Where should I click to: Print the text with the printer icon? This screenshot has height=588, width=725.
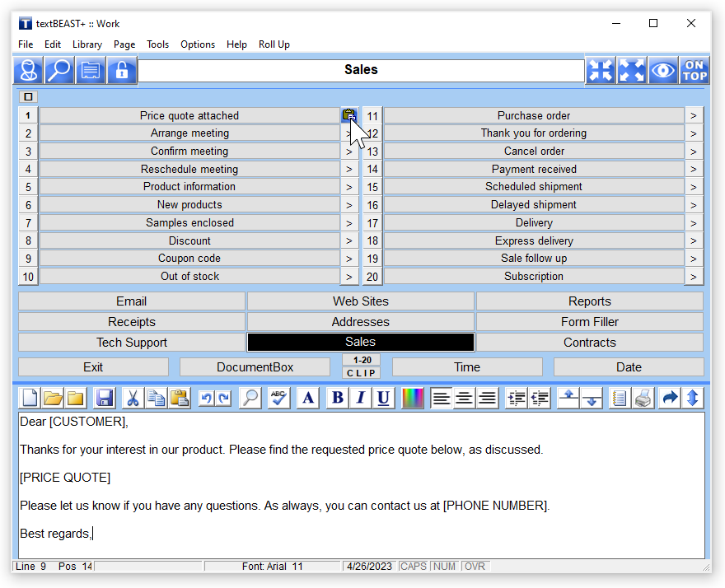pyautogui.click(x=643, y=398)
